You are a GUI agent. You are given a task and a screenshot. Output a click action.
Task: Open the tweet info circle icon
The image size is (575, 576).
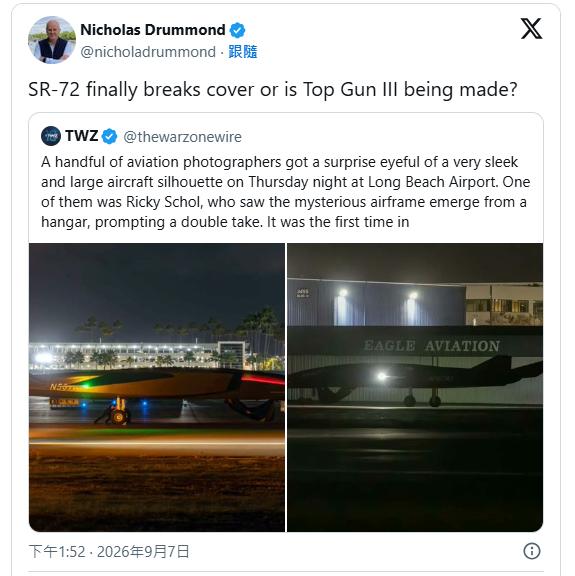532,551
